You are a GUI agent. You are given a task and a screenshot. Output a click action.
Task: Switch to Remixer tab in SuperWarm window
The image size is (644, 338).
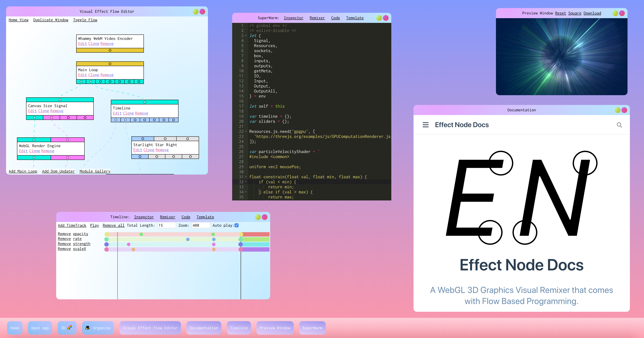[x=317, y=18]
